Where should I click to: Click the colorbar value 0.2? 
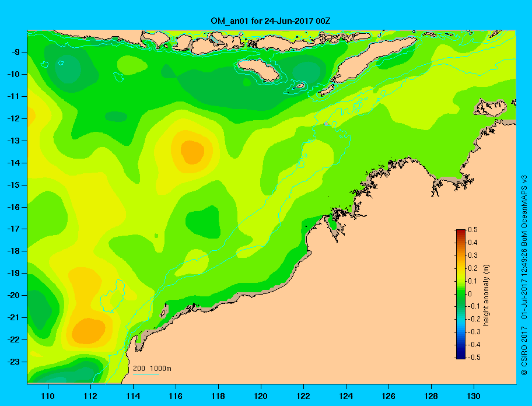tap(473, 268)
